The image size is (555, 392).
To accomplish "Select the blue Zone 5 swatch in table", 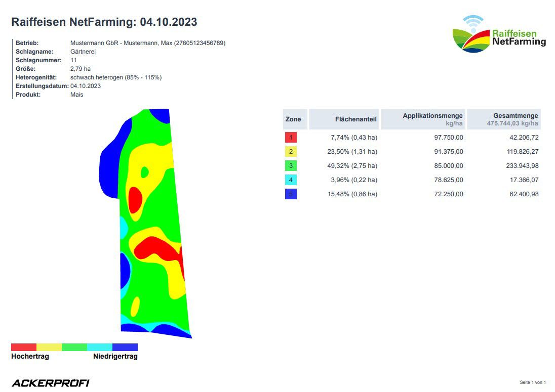I will coord(291,194).
